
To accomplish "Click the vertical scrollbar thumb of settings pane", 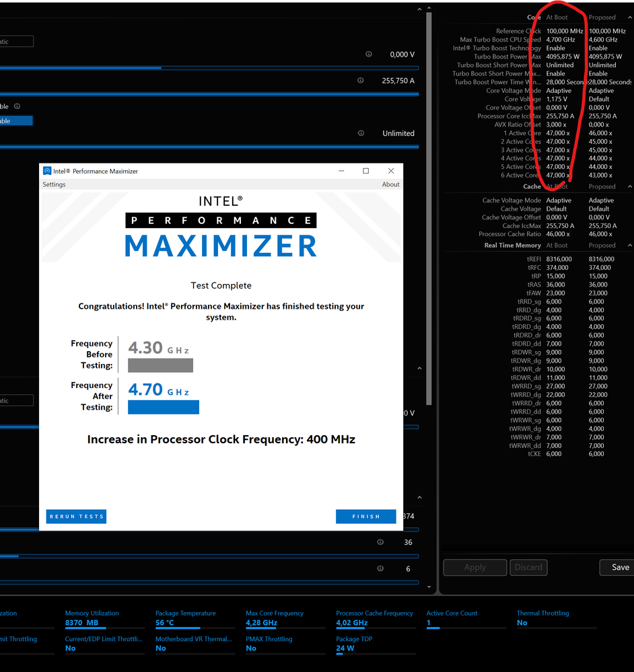I will point(429,208).
